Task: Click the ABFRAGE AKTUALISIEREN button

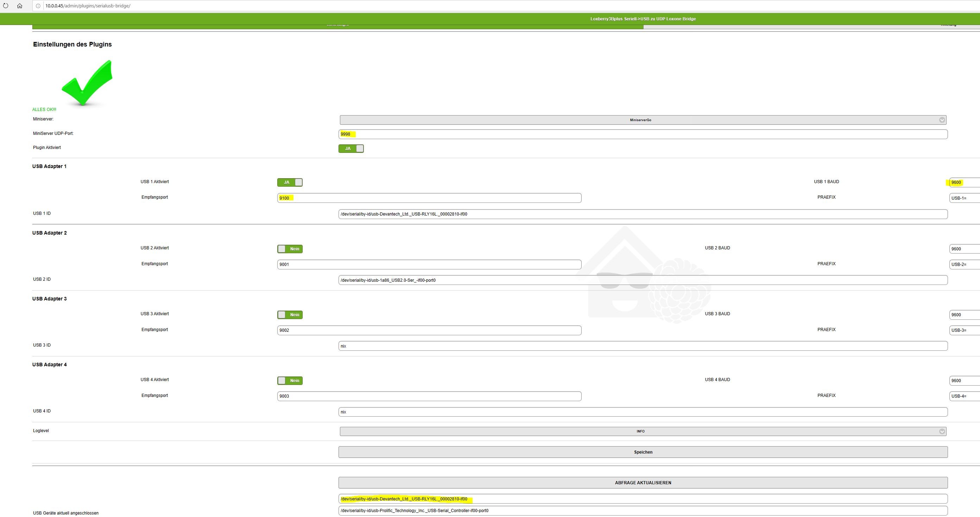Action: click(643, 483)
